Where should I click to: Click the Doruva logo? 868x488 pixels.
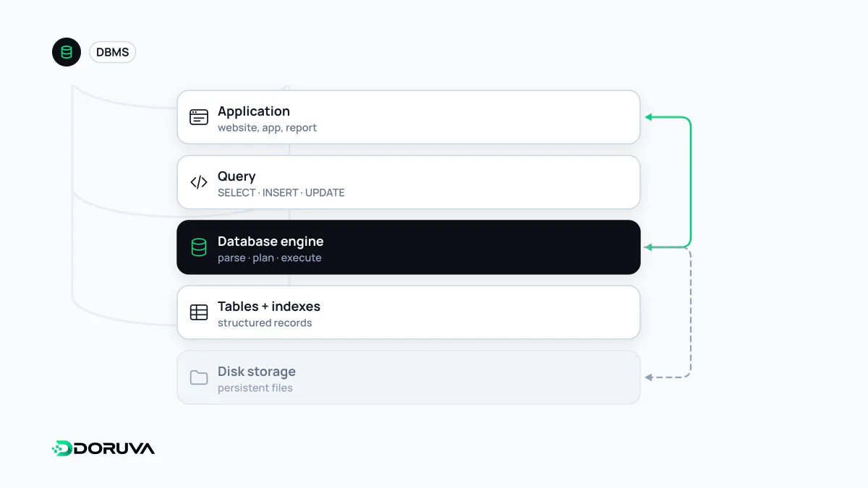pyautogui.click(x=103, y=448)
